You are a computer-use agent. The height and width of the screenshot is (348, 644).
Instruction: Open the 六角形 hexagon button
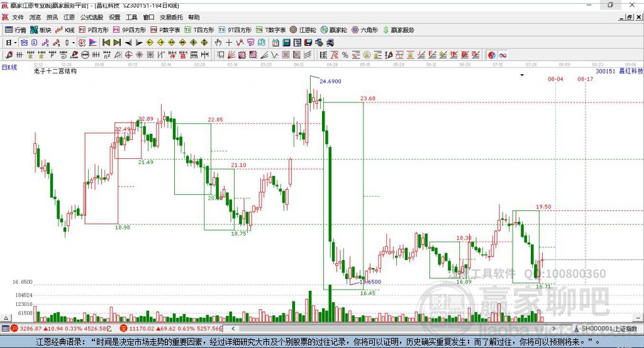pyautogui.click(x=365, y=30)
